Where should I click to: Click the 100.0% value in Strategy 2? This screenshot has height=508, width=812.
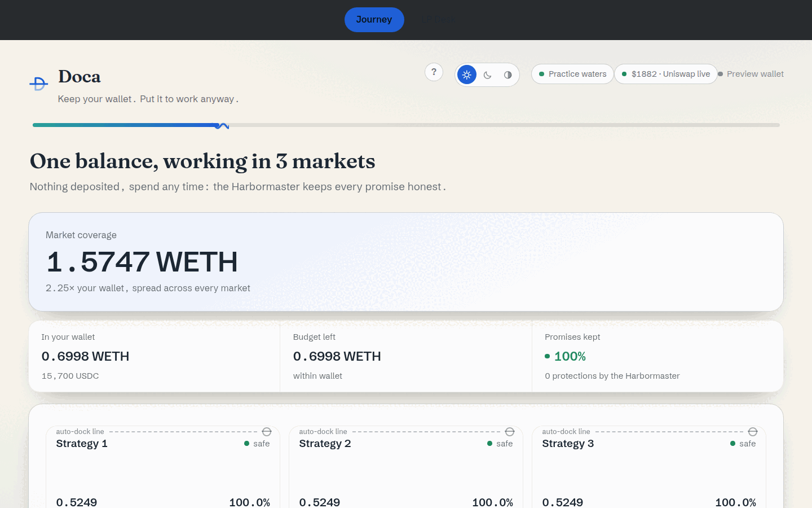(x=492, y=502)
